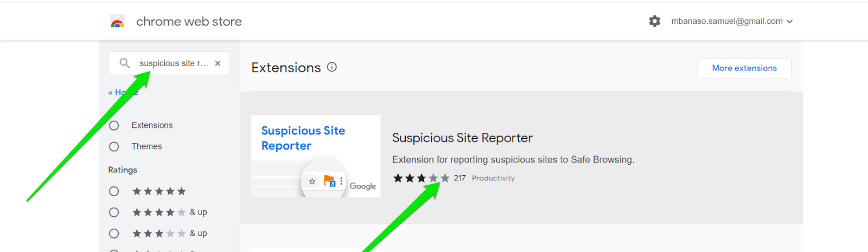Click the More extensions button

tap(744, 68)
